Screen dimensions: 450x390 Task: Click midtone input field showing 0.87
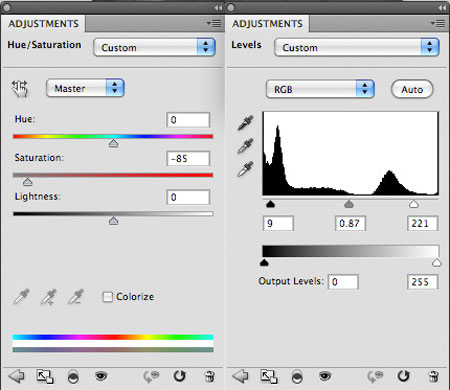coord(350,223)
